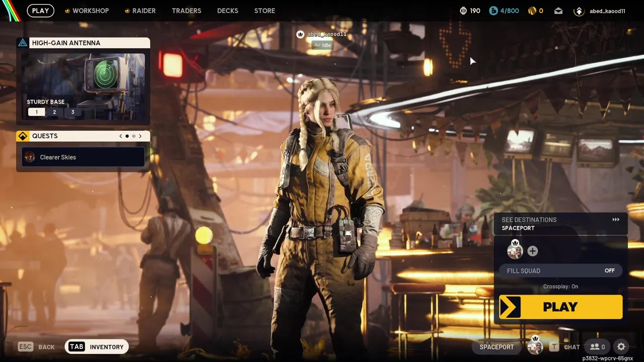The width and height of the screenshot is (644, 362).
Task: Open See Destinations Spaceport selector
Action: 560,224
